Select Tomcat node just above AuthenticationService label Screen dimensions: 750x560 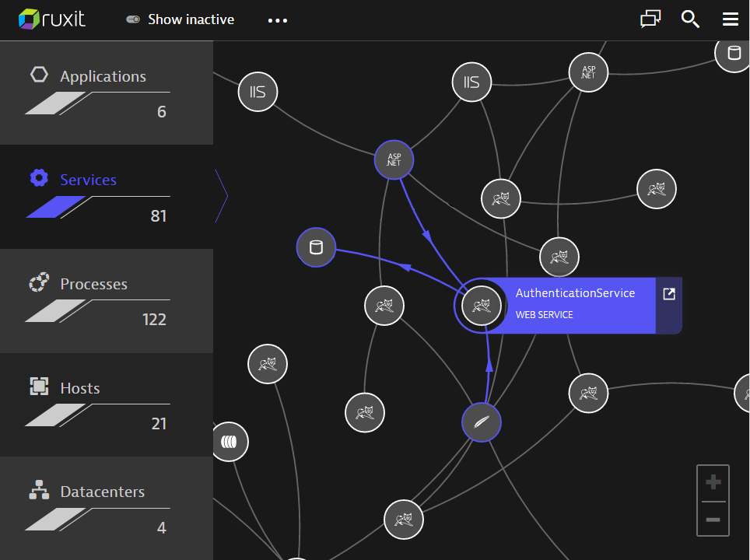(x=559, y=257)
